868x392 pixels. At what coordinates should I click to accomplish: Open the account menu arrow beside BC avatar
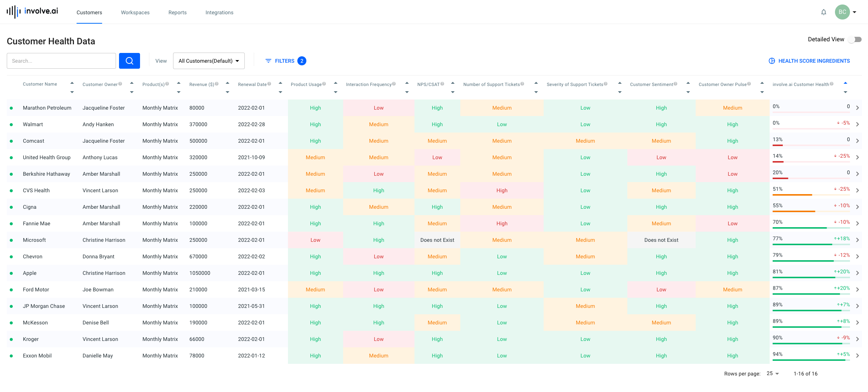coord(854,12)
